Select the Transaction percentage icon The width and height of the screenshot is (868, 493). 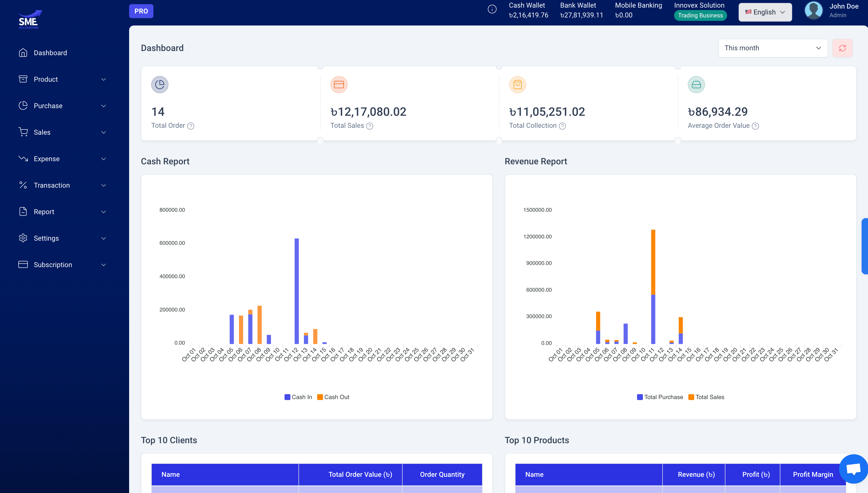click(x=23, y=185)
